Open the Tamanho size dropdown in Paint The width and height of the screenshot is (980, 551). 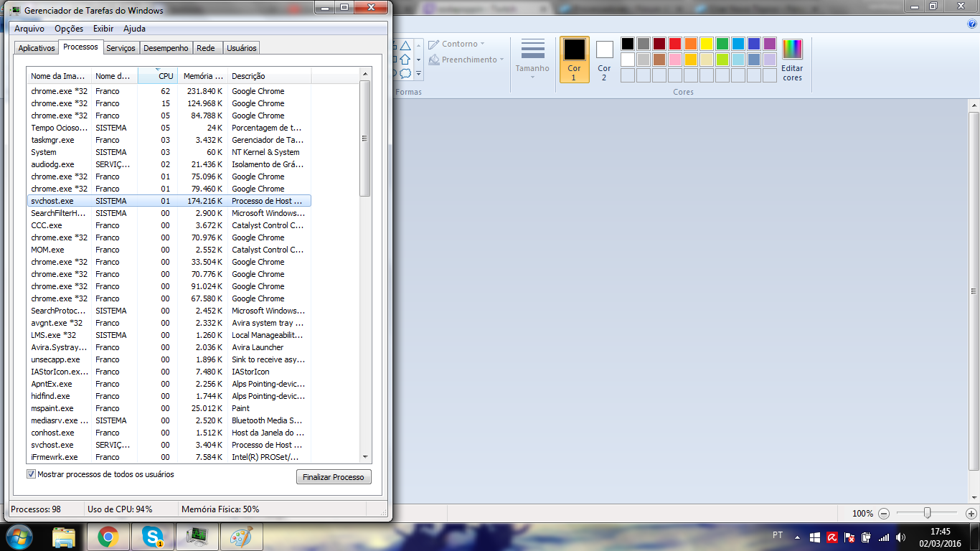click(532, 59)
